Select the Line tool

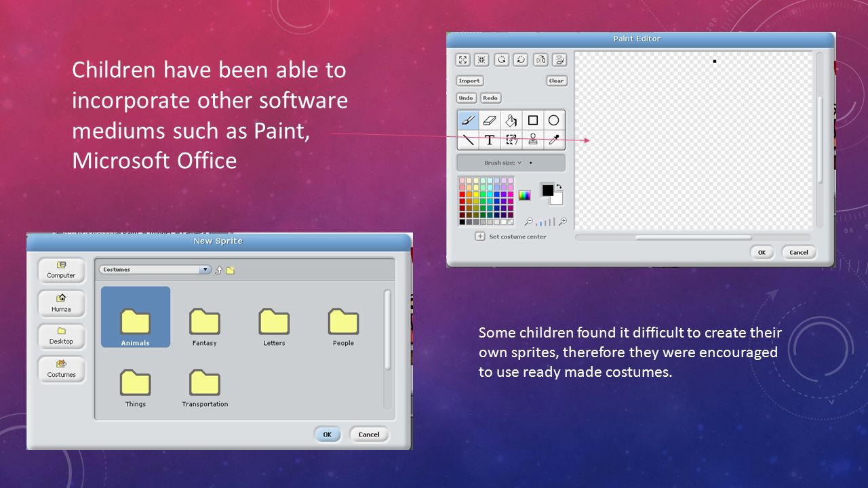click(468, 140)
